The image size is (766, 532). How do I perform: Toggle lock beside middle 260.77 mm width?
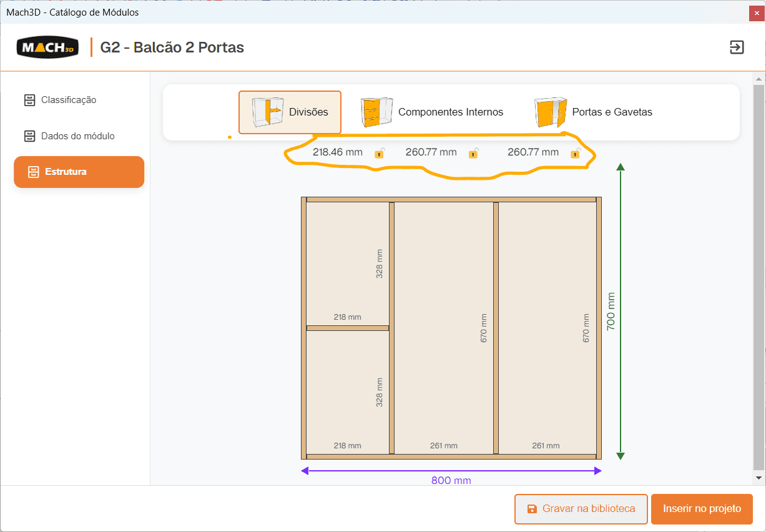pyautogui.click(x=473, y=152)
